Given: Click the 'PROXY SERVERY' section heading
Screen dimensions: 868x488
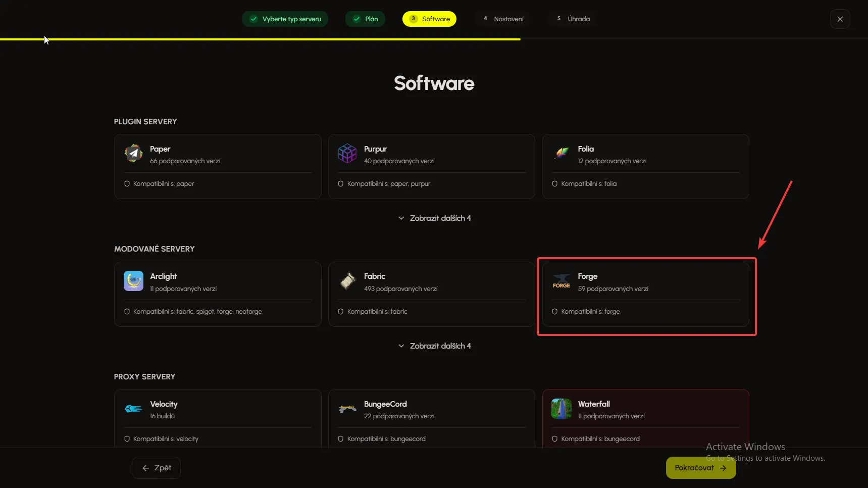Looking at the screenshot, I should tap(144, 377).
